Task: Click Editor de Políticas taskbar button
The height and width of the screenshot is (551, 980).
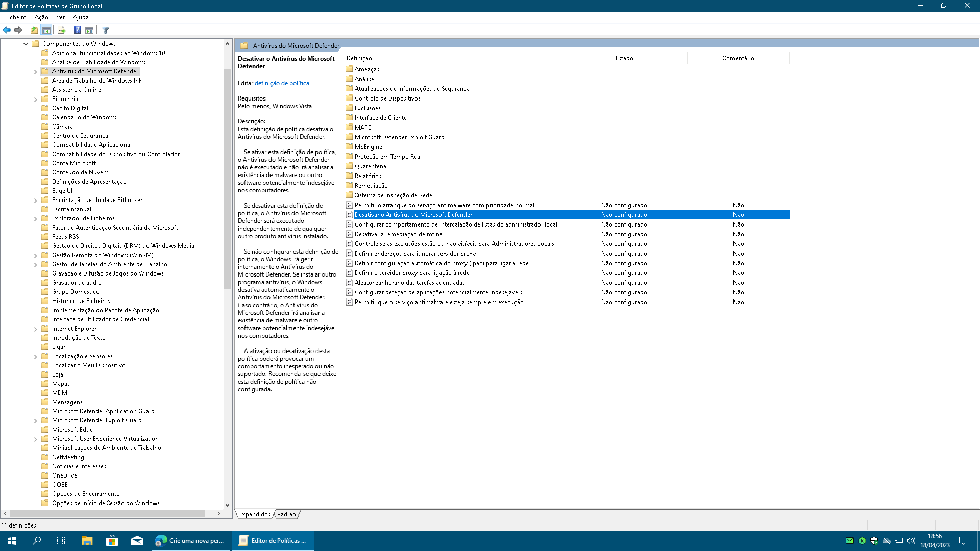Action: pyautogui.click(x=273, y=541)
